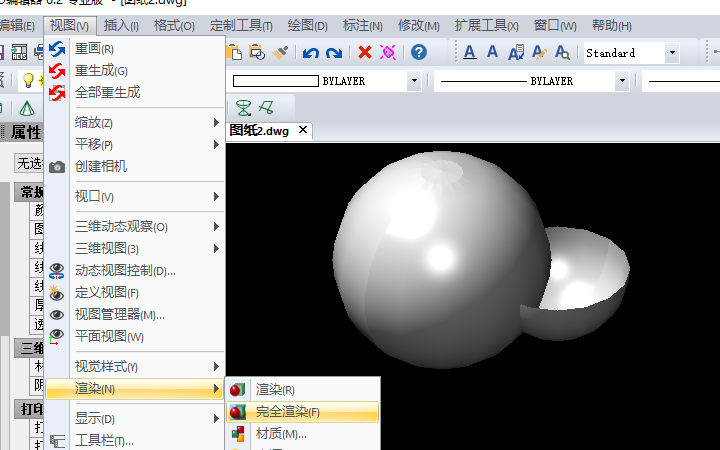This screenshot has width=720, height=450.
Task: Choose 平面视图(W) menu entry
Action: [x=135, y=337]
